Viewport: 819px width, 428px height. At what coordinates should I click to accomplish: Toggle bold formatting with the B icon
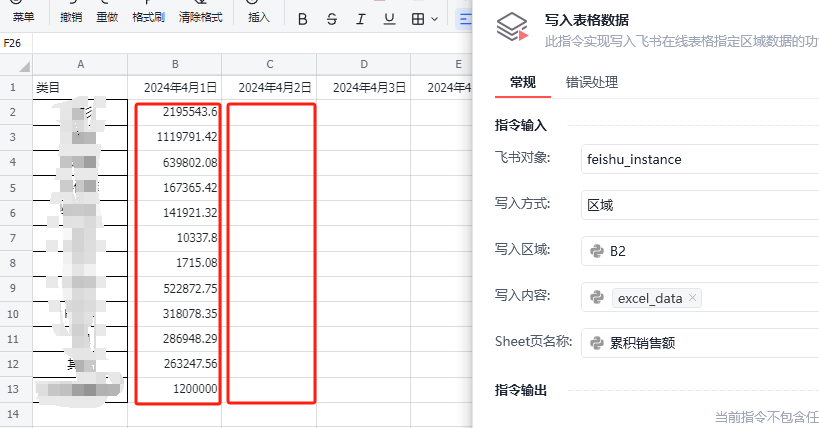[302, 19]
